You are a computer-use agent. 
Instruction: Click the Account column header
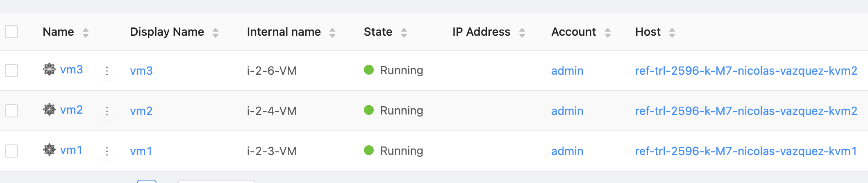(573, 32)
